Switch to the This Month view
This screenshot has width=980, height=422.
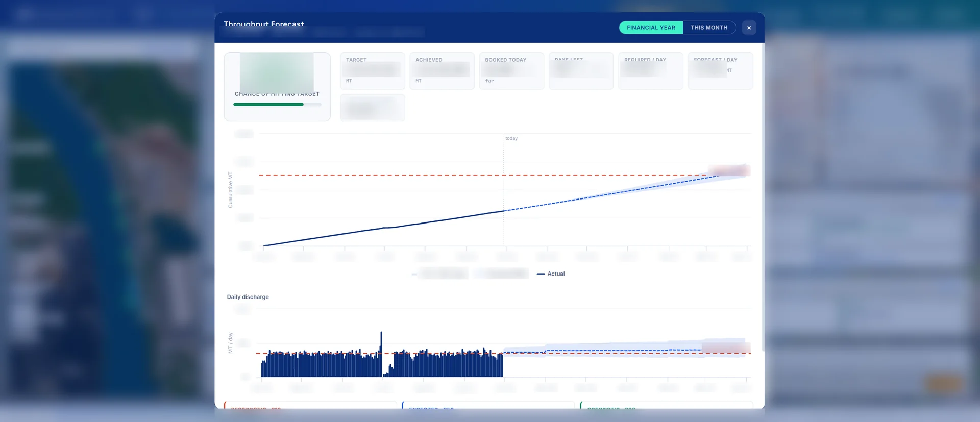coord(709,28)
